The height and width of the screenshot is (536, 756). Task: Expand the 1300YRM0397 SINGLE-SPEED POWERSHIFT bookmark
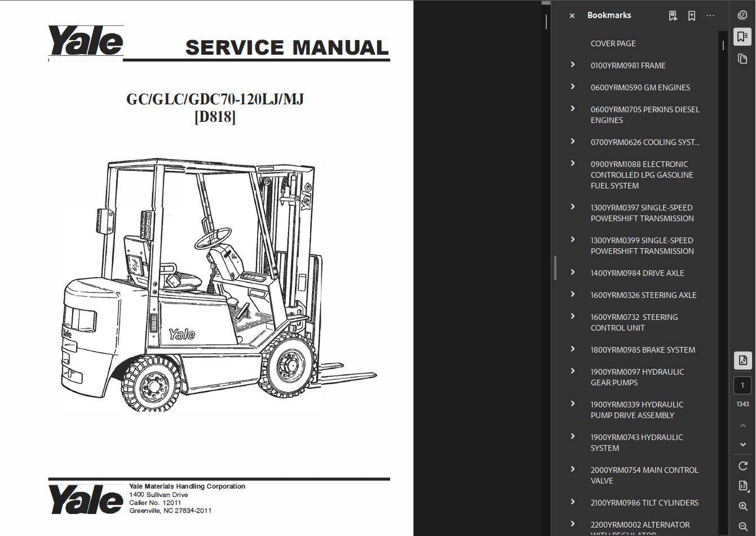(x=573, y=207)
